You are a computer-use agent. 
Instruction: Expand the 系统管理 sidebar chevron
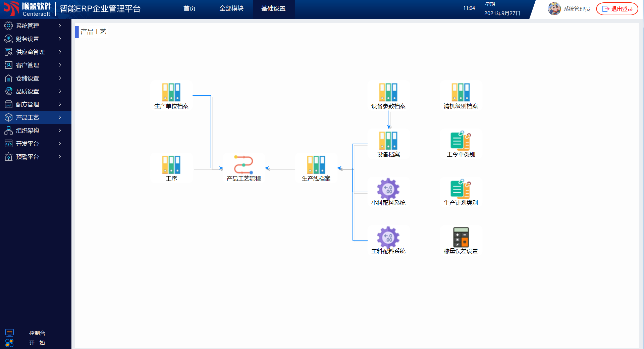pos(60,26)
